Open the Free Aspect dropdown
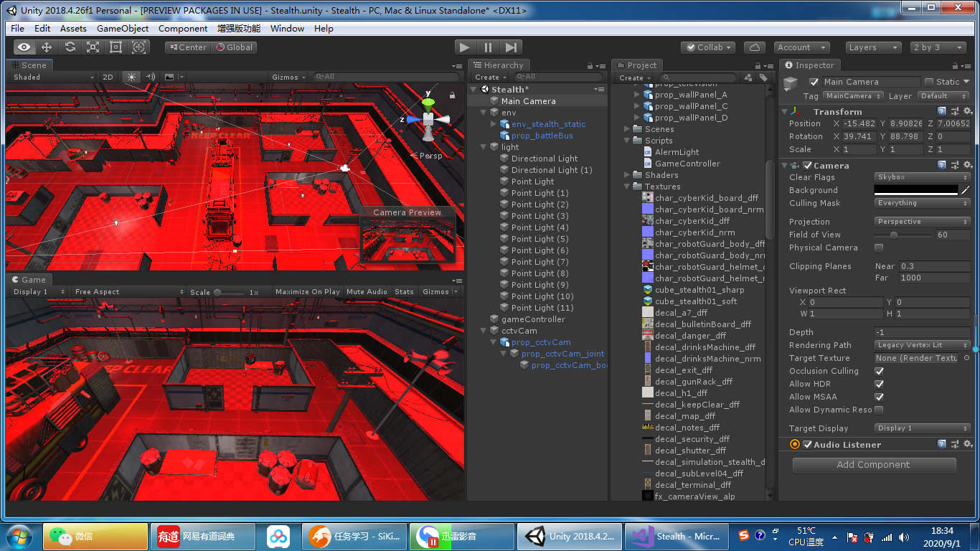This screenshot has height=551, width=980. 128,292
